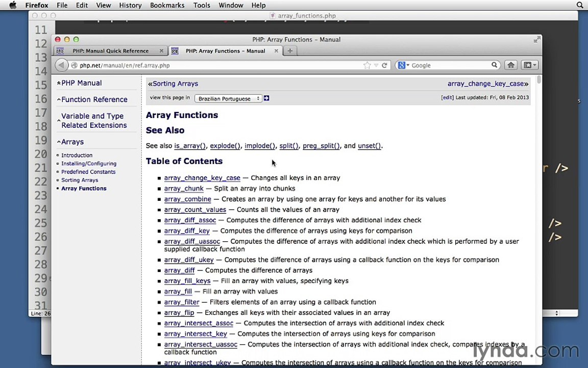Image resolution: width=588 pixels, height=368 pixels.
Task: Open the preg_split() link
Action: [x=321, y=146]
